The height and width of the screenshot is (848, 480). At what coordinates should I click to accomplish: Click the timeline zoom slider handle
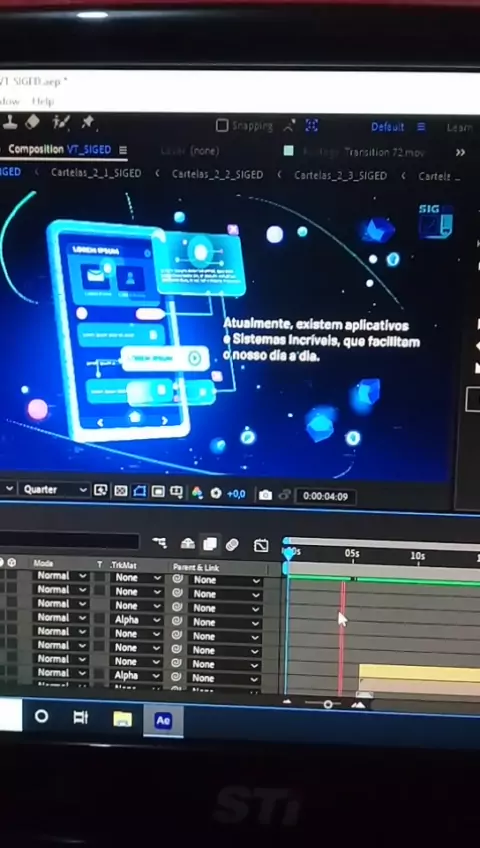click(328, 704)
